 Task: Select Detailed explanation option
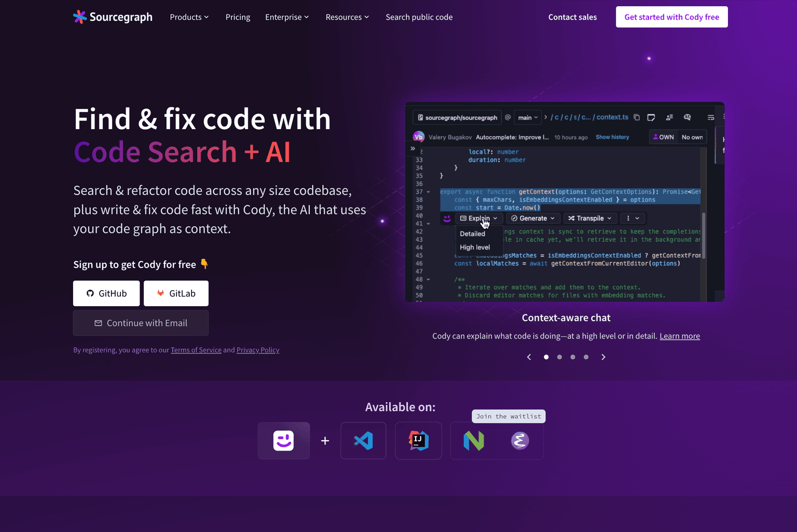[473, 234]
